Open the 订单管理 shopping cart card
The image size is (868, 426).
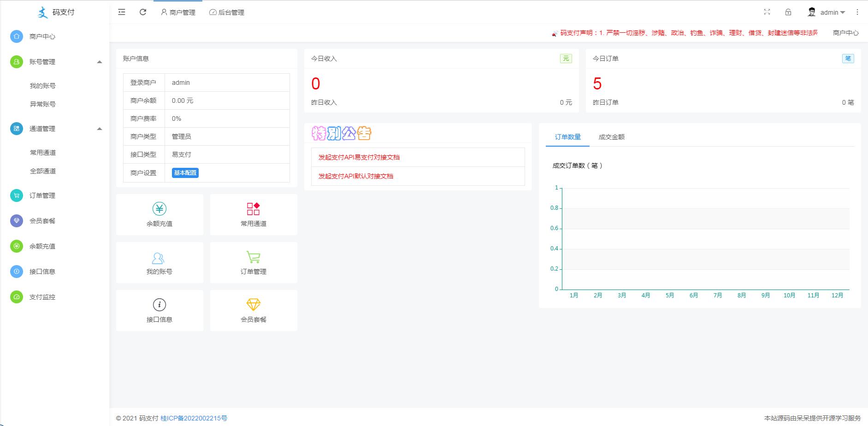click(254, 262)
